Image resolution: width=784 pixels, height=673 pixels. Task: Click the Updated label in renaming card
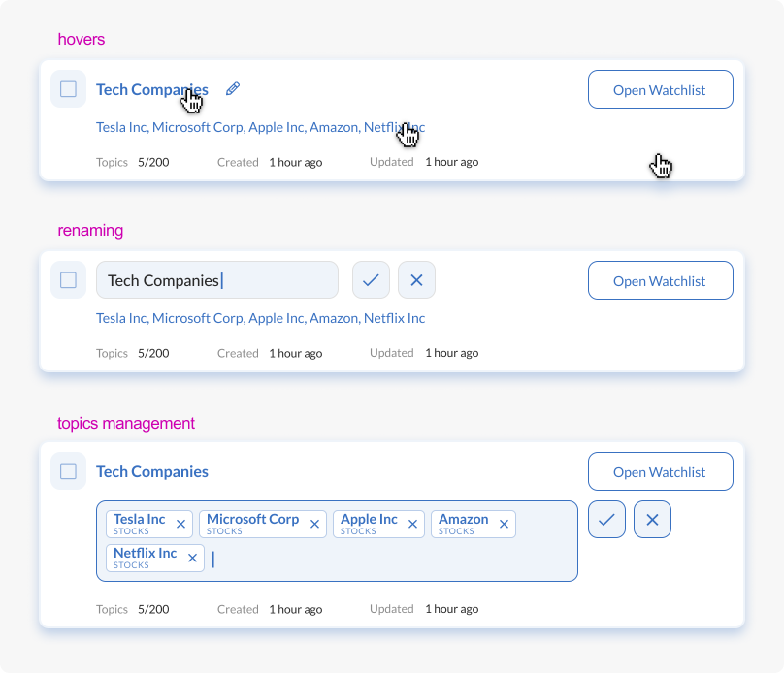391,353
